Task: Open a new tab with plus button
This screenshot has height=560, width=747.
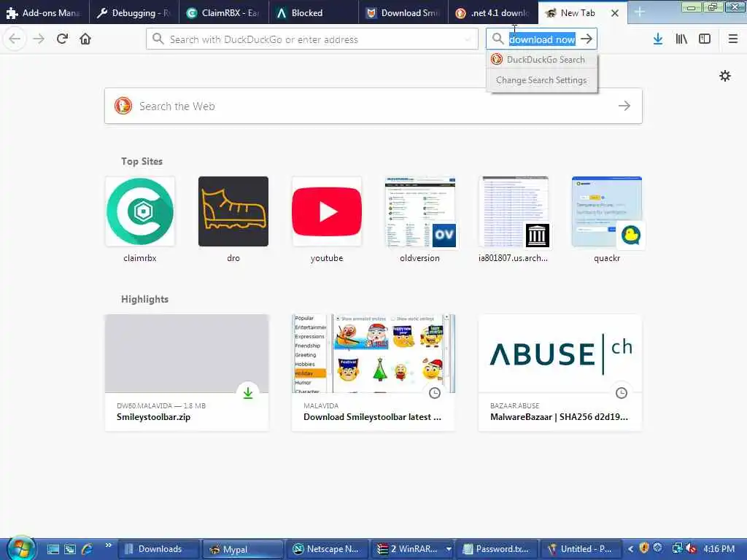Action: pyautogui.click(x=639, y=12)
